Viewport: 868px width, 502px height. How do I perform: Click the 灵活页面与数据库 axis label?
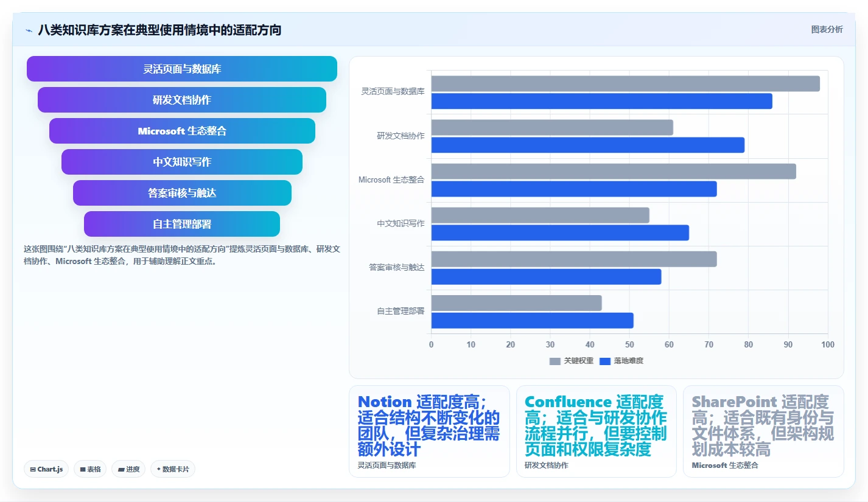click(393, 91)
